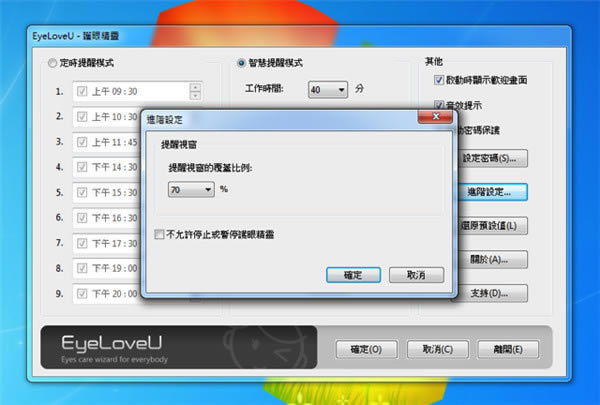Confirm the dialog with 確定 button
This screenshot has height=405, width=600.
point(353,275)
